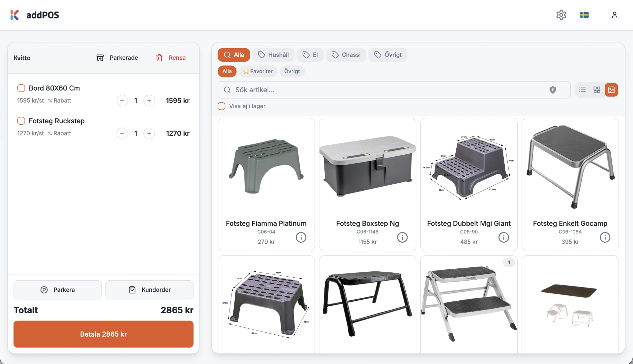Switch to list view icon
Viewport: 633px width, 364px height.
583,90
